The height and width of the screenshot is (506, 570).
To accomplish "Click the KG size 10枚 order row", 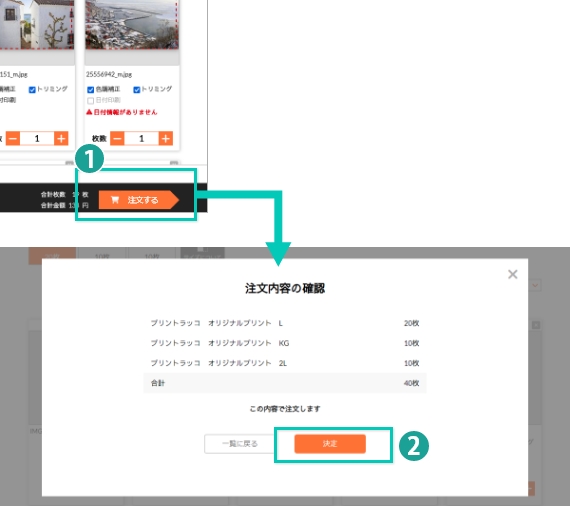I will [285, 343].
